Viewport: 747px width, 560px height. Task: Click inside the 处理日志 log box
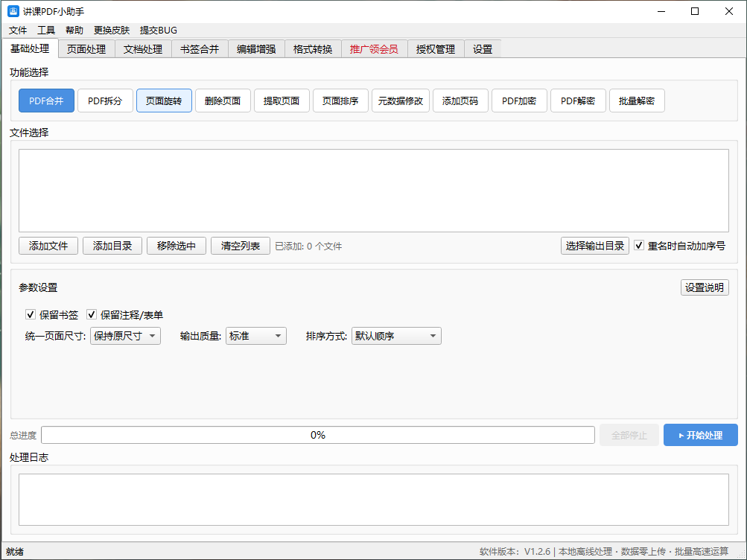tap(374, 500)
